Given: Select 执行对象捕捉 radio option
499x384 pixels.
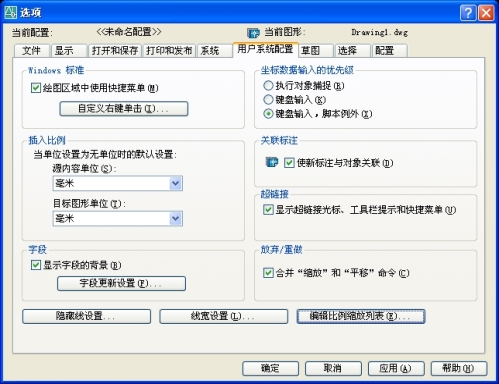Looking at the screenshot, I should [268, 86].
